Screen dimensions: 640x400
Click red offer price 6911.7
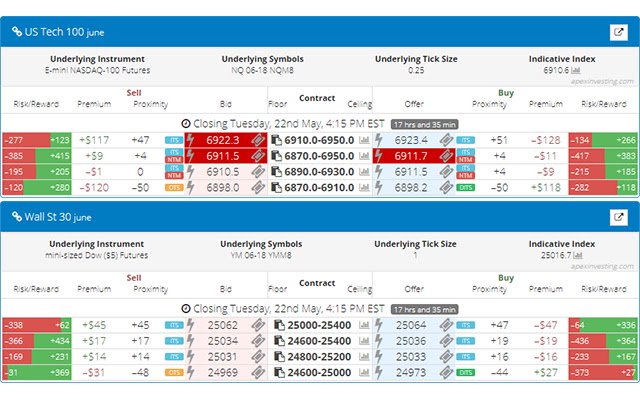point(411,156)
